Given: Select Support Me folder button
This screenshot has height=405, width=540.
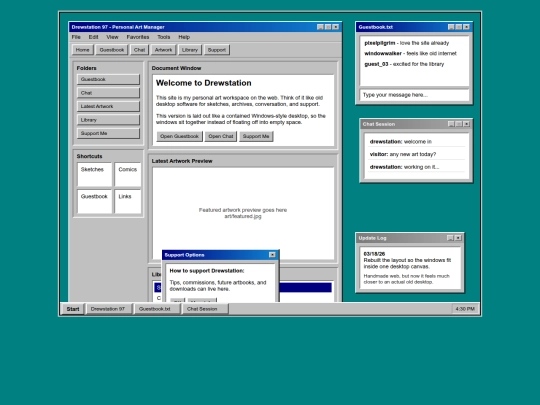Looking at the screenshot, I should pyautogui.click(x=108, y=133).
